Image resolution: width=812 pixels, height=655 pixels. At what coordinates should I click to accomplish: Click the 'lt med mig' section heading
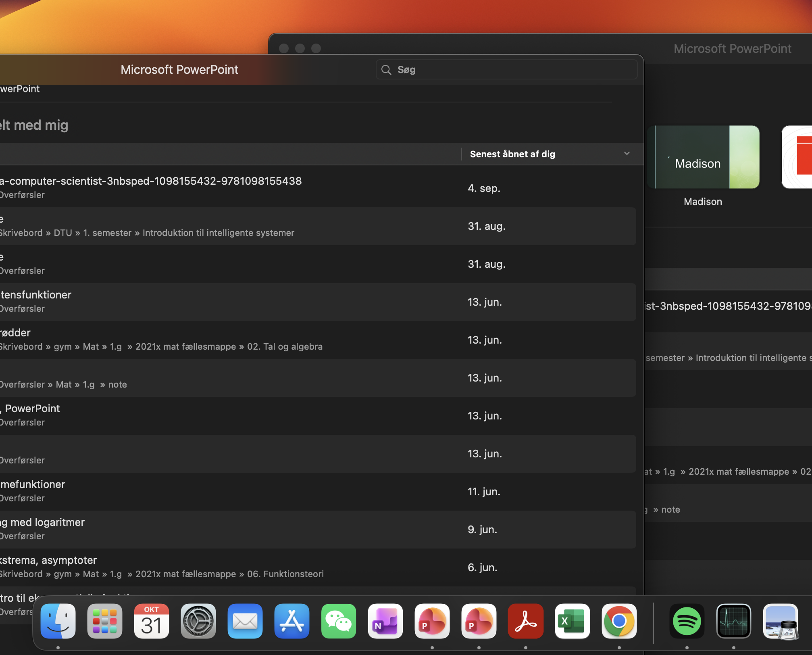pyautogui.click(x=34, y=125)
